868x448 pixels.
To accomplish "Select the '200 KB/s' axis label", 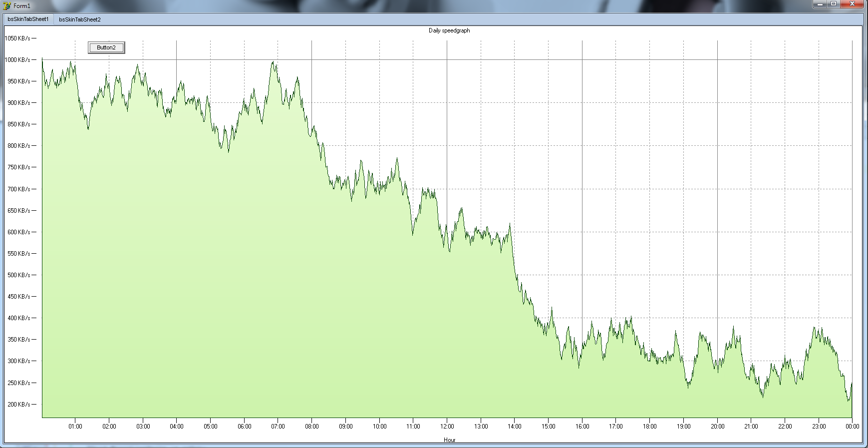I will 19,405.
